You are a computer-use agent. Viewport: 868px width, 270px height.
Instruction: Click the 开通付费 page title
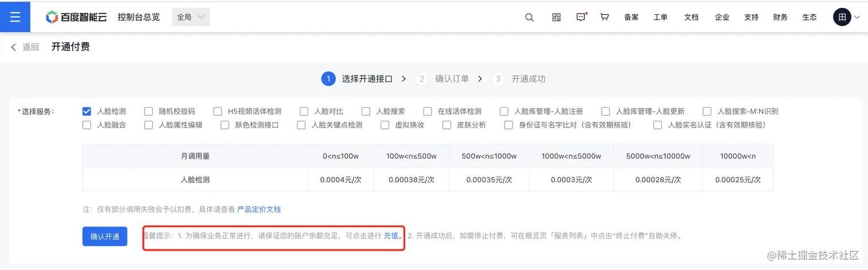pos(71,47)
